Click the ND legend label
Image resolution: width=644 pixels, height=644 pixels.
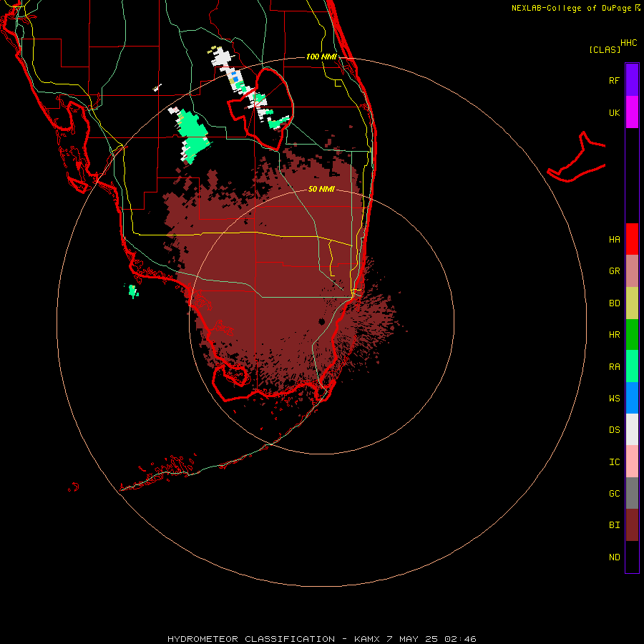coord(614,557)
